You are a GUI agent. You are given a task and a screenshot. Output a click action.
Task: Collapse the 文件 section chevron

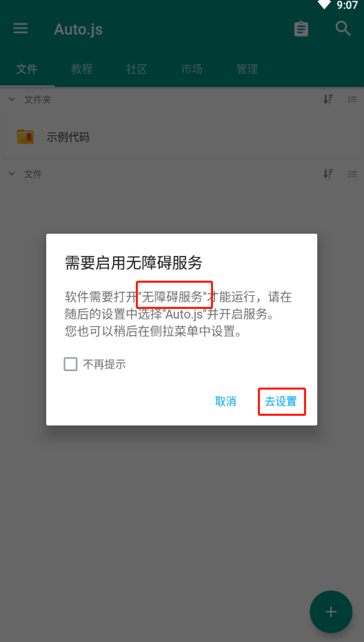tap(12, 174)
